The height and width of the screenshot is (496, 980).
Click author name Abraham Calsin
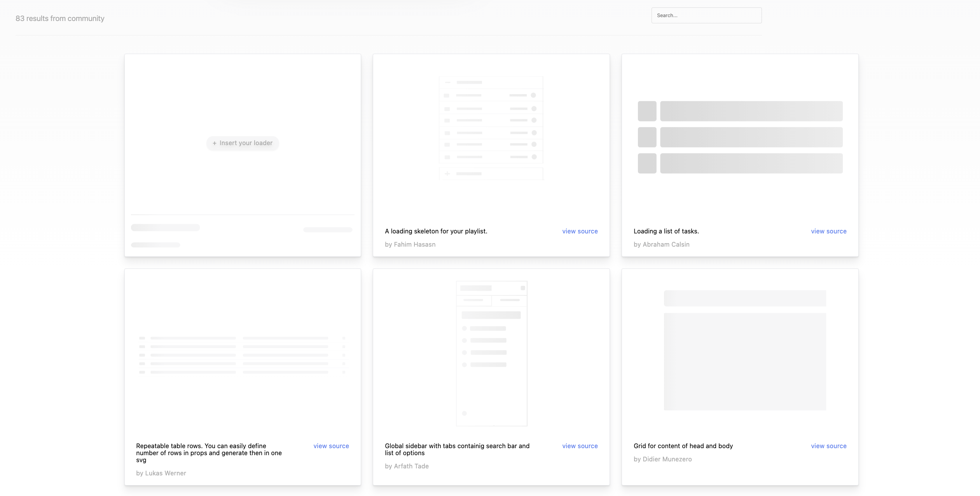[666, 244]
